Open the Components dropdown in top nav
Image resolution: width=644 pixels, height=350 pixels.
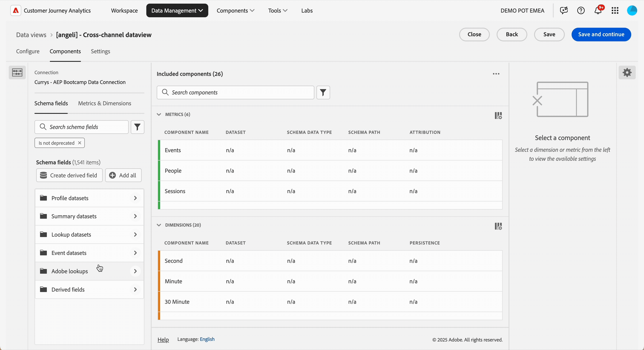click(236, 10)
